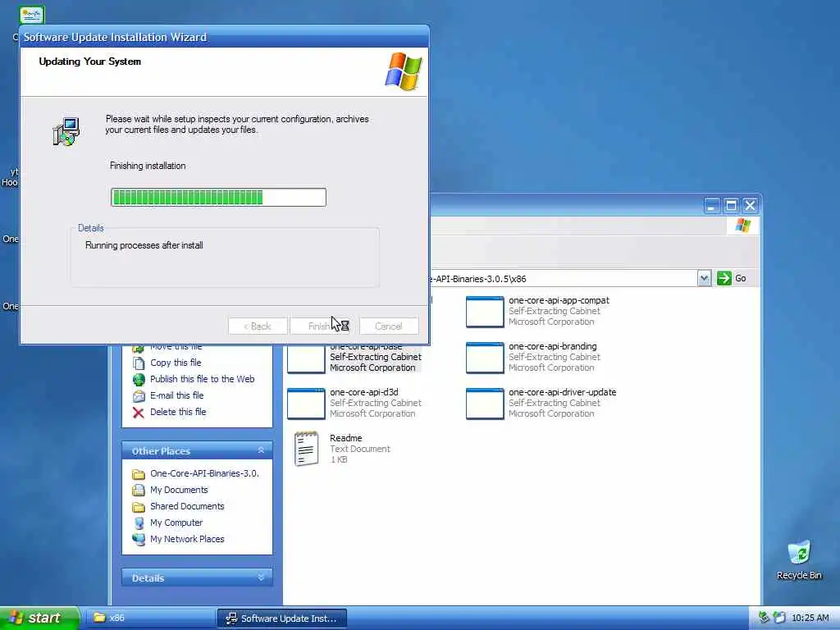
Task: Click the E-mail this file envelope icon
Action: coord(139,396)
